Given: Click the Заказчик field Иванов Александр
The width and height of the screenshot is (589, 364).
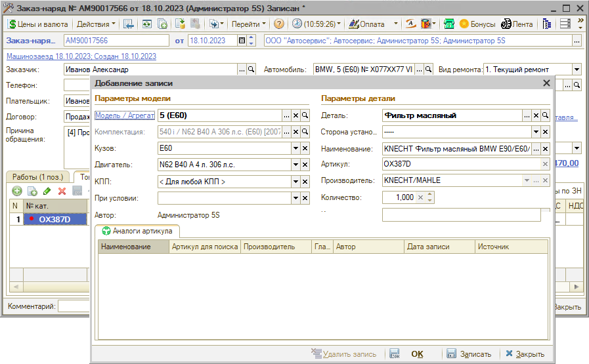Looking at the screenshot, I should 150,70.
